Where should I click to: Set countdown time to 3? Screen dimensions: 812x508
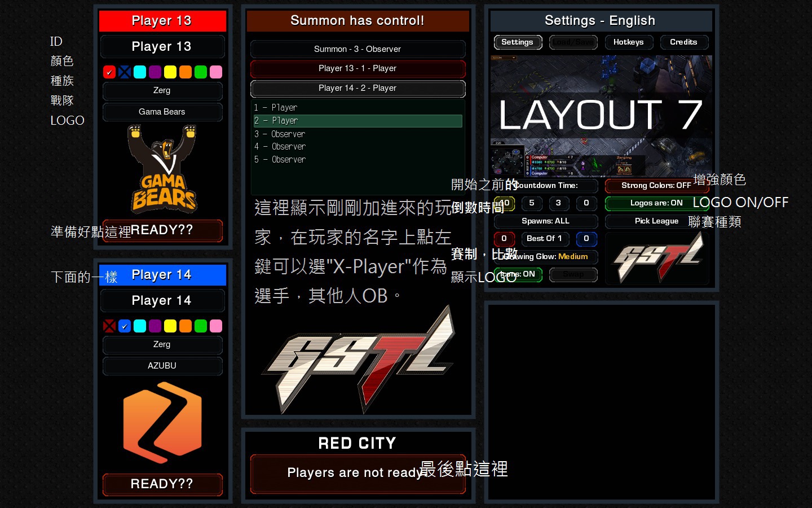559,203
